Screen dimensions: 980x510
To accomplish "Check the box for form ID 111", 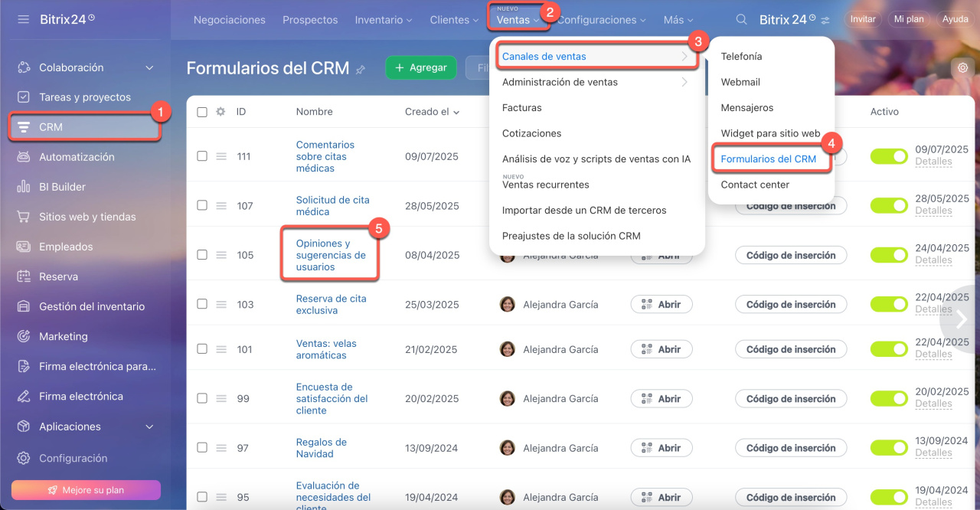I will [202, 156].
